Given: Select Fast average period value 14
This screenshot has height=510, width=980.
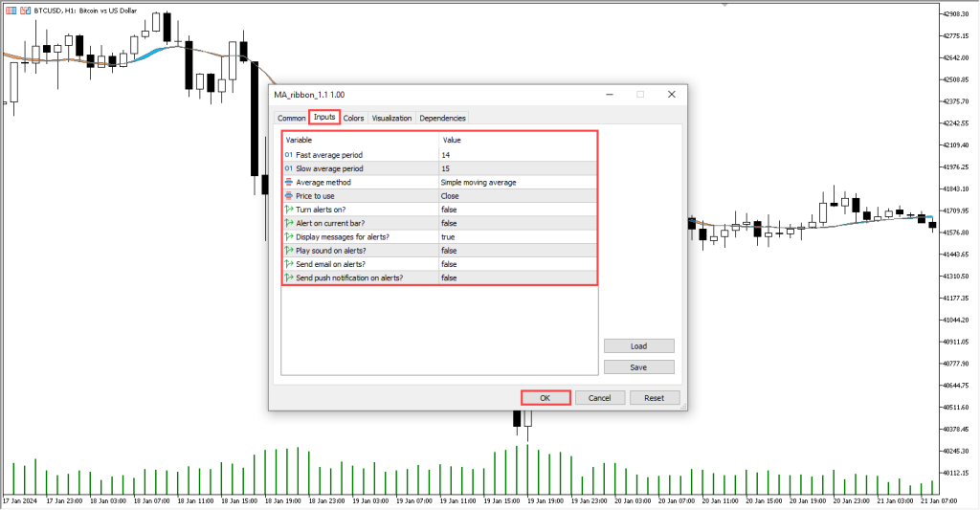Looking at the screenshot, I should 518,155.
